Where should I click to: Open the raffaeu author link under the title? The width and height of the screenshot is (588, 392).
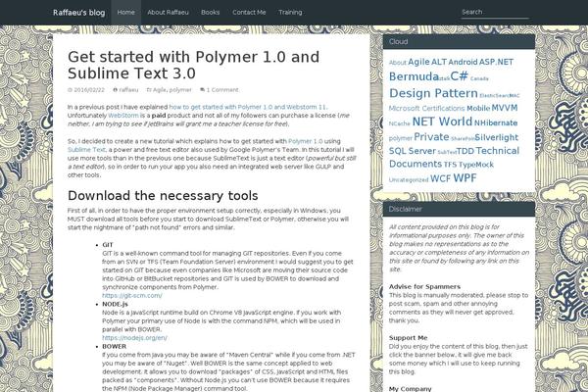tap(128, 90)
